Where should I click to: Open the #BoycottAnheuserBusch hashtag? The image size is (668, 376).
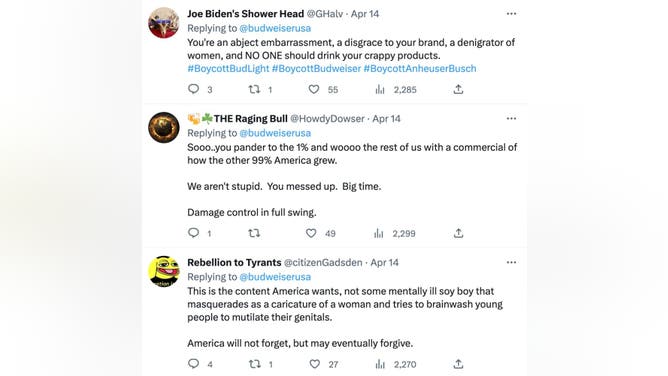tap(420, 69)
